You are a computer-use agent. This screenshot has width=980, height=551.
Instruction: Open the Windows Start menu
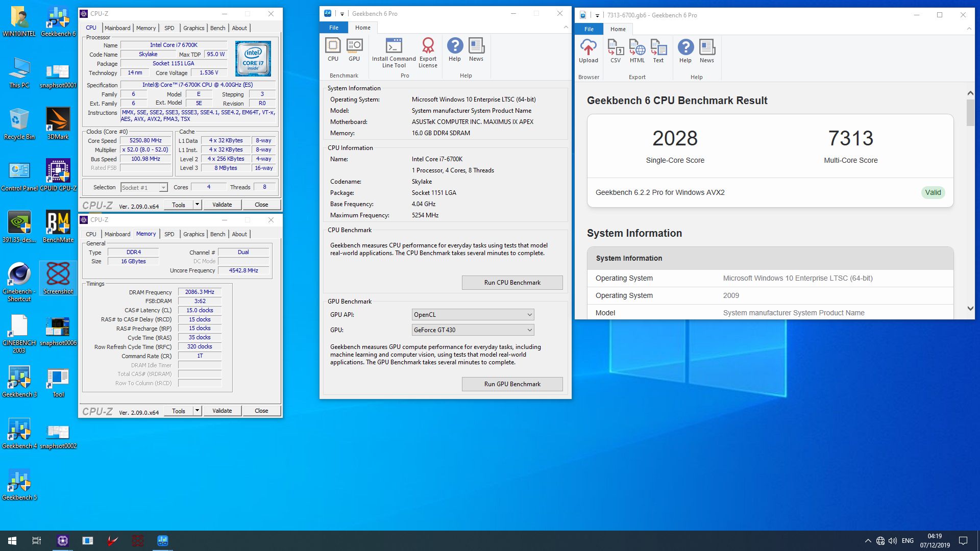click(12, 541)
